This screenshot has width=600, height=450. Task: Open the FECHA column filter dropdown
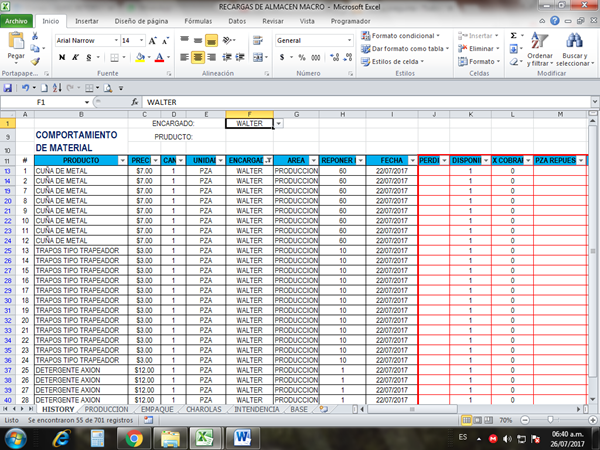[x=412, y=160]
